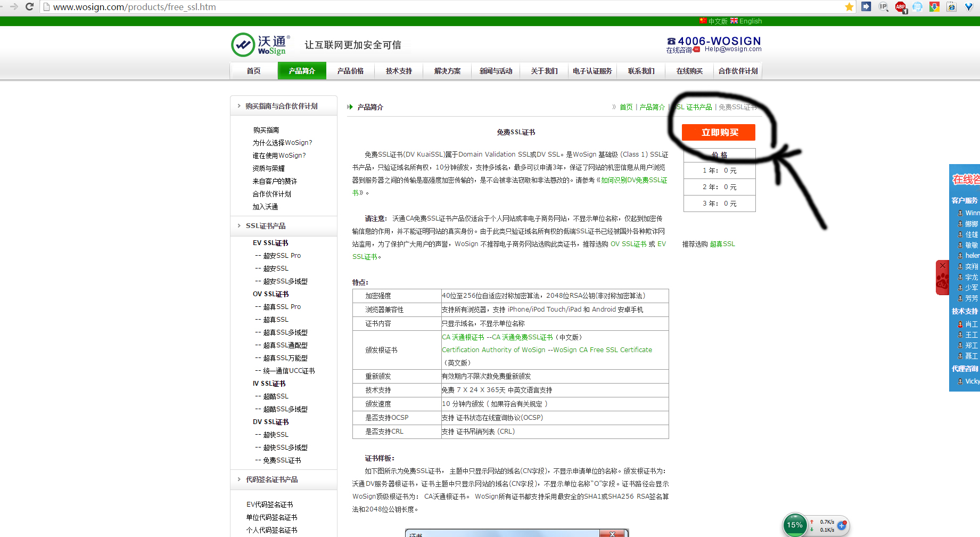This screenshot has width=980, height=537.
Task: Click the 首页 breadcrumb link
Action: click(626, 107)
